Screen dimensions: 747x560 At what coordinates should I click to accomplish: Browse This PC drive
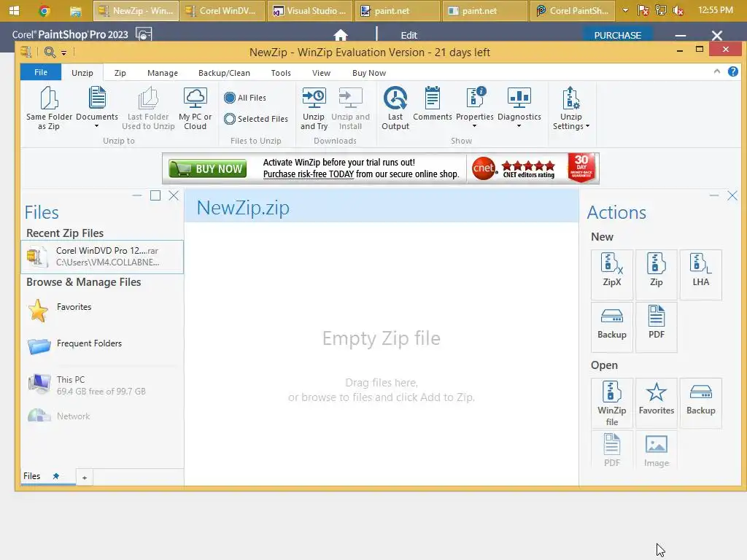101,385
